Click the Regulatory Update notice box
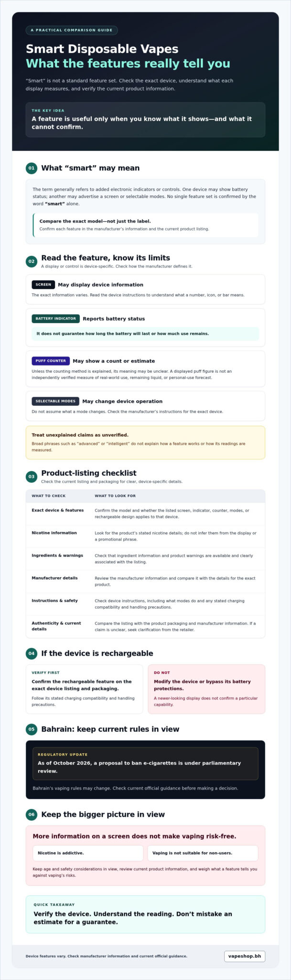Screen dimensions: 291x980 (145, 763)
